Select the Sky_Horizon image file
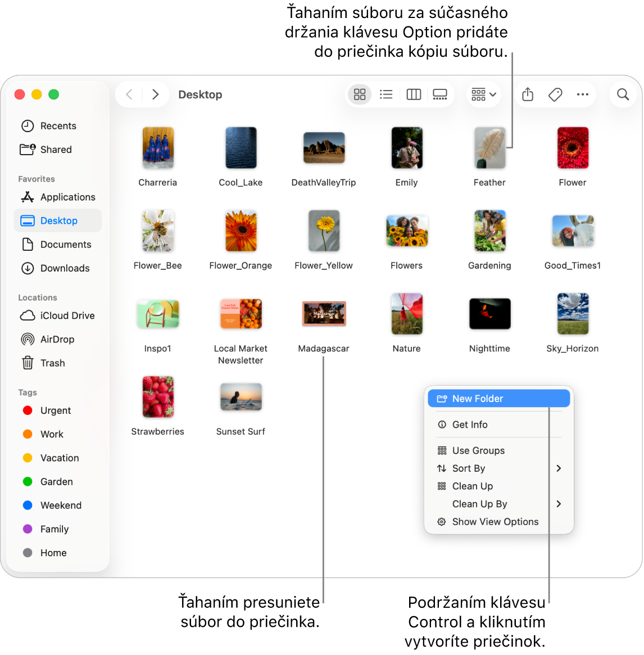The width and height of the screenshot is (644, 655). pos(573,314)
